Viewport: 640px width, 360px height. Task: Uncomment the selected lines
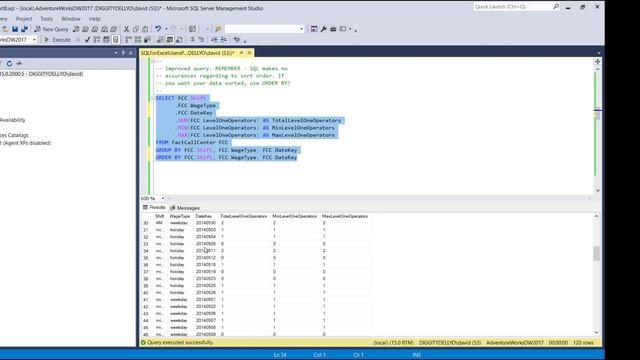201,40
